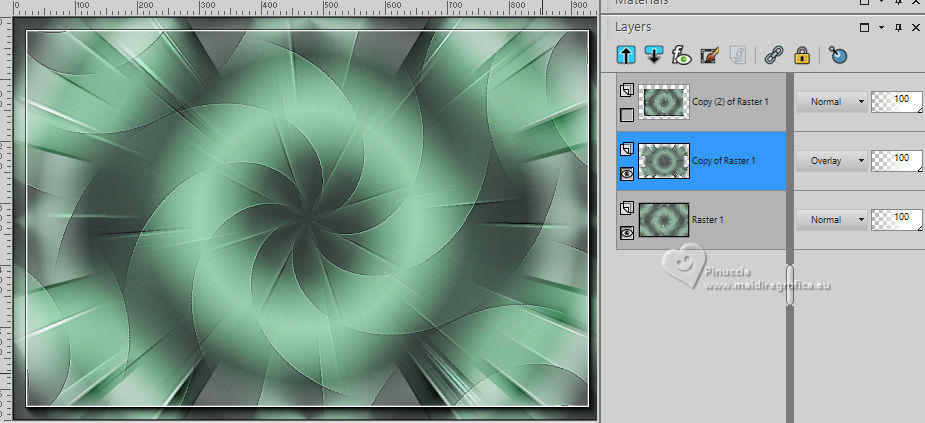This screenshot has width=925, height=423.
Task: Click raster layer type icon on Raster 1
Action: (627, 208)
